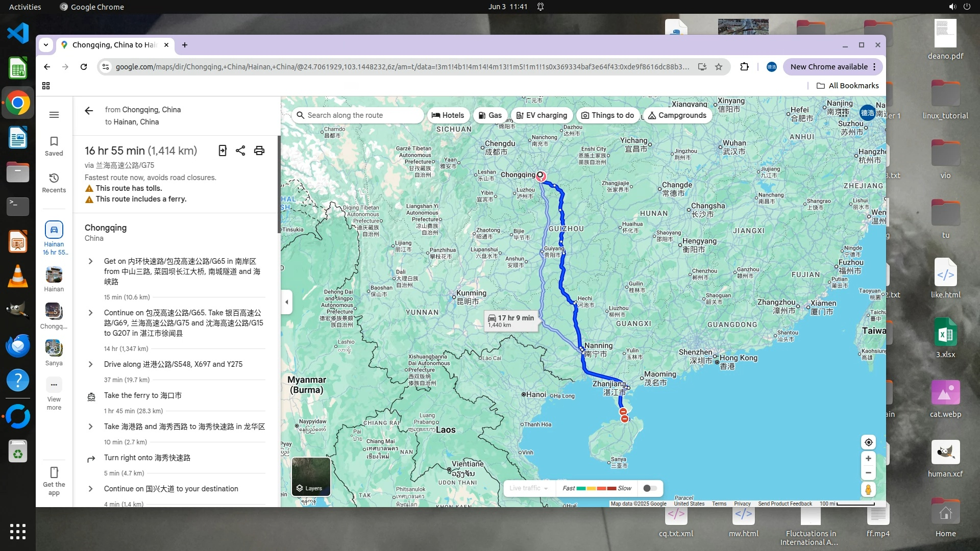Viewport: 980px width, 551px height.
Task: Zoom in on the map
Action: (x=868, y=459)
